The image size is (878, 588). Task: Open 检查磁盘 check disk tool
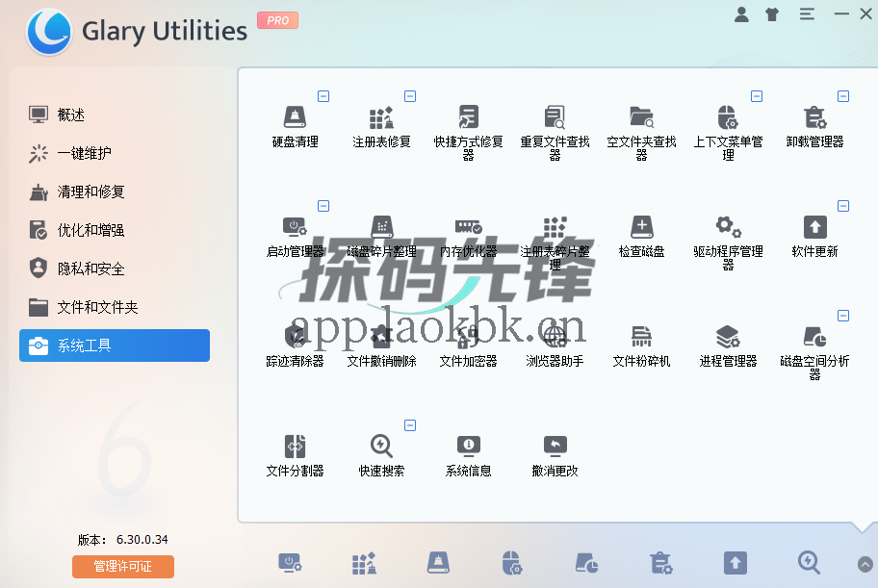642,237
